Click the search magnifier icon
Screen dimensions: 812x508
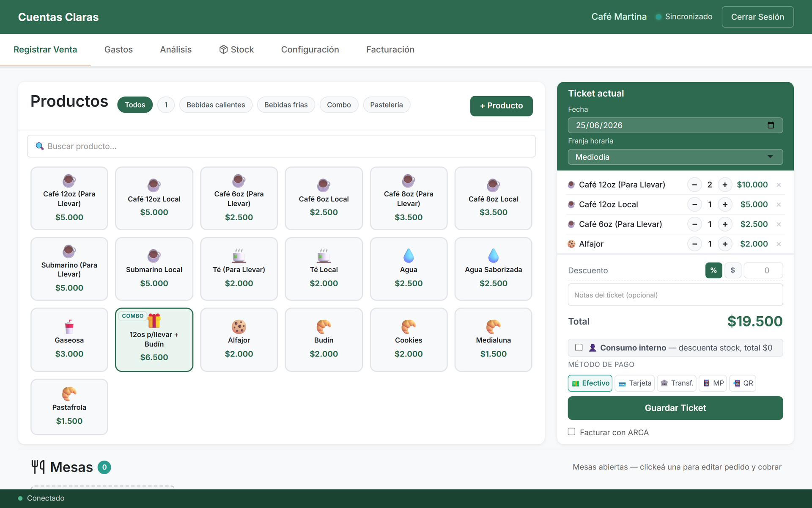point(40,146)
